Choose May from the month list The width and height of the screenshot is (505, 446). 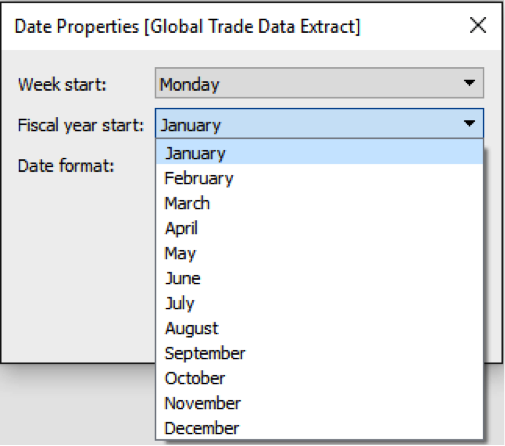(319, 253)
